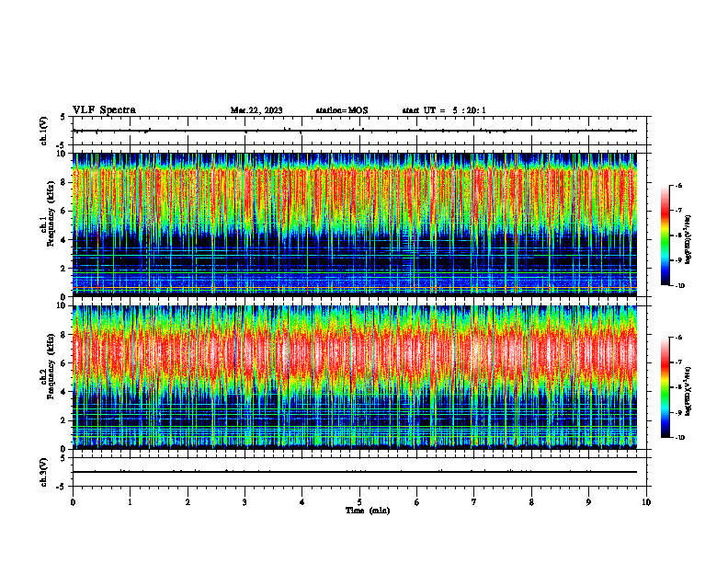Click the ch.2 spectrogram color bar
This screenshot has width=728, height=563.
665,387
